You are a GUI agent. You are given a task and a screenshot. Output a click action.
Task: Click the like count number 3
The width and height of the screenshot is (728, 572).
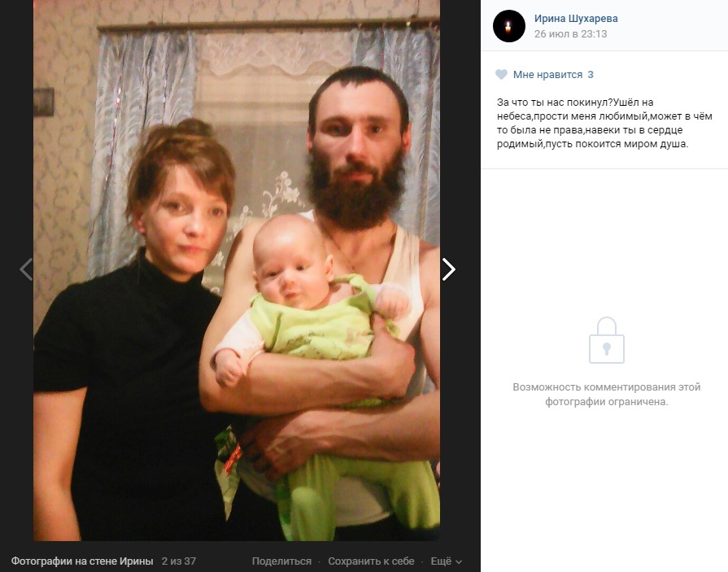coord(590,75)
